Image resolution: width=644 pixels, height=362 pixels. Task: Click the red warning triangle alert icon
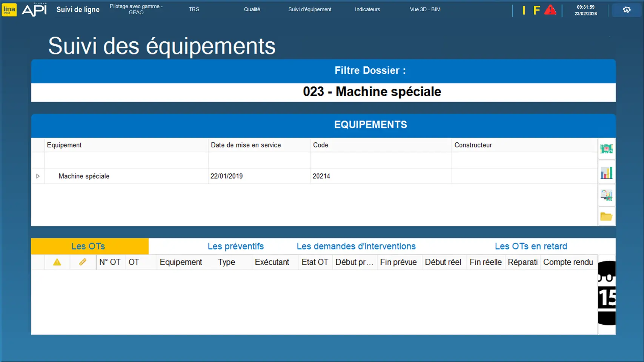point(550,10)
